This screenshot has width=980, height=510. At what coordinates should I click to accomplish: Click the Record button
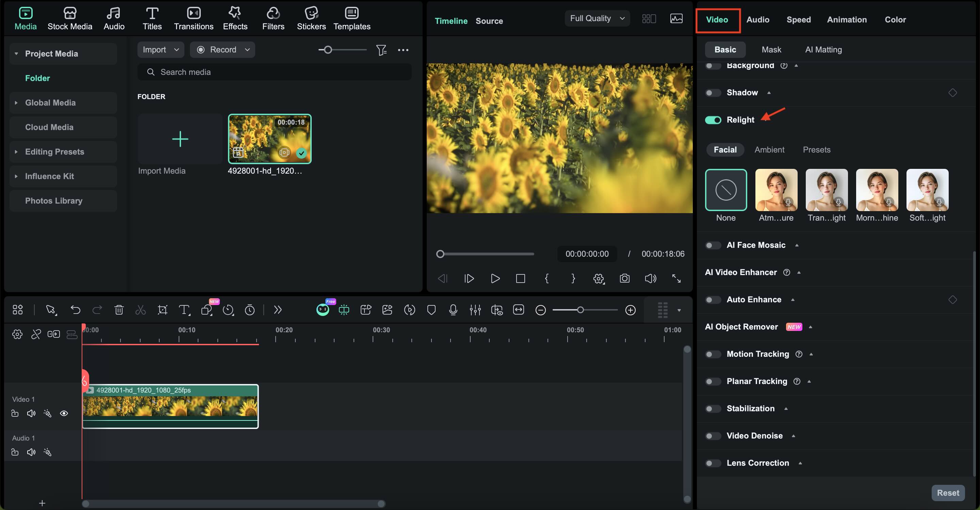(x=223, y=50)
